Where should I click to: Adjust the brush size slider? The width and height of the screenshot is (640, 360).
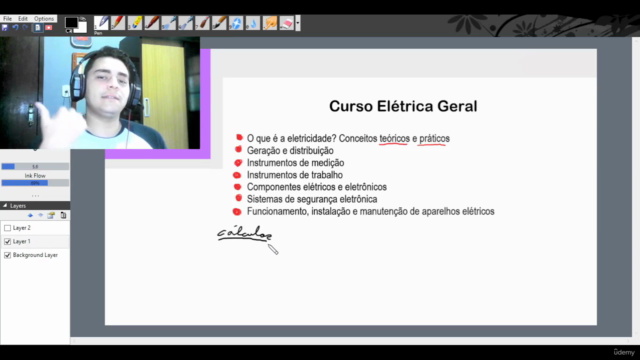point(35,167)
